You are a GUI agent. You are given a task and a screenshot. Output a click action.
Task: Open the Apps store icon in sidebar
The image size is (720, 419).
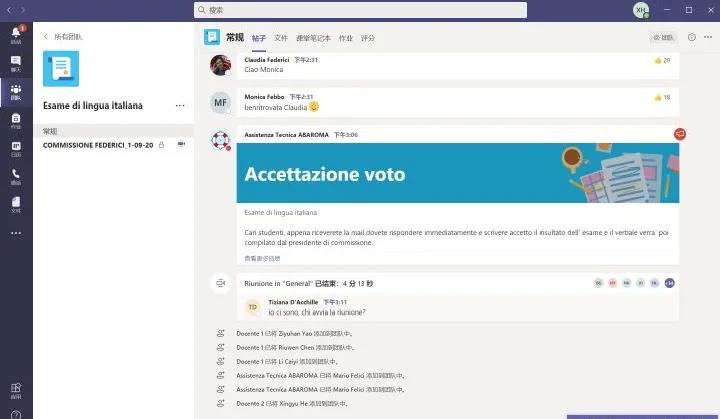click(x=16, y=390)
